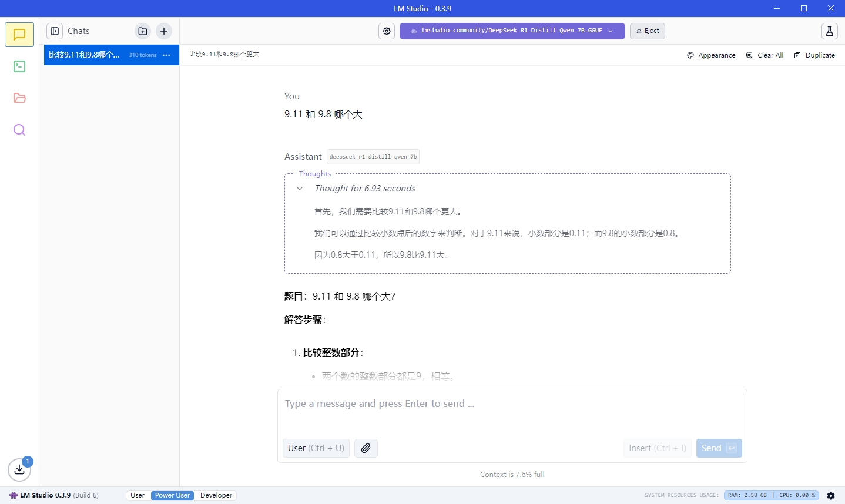Open the Developer terminal sidebar icon

[19, 66]
